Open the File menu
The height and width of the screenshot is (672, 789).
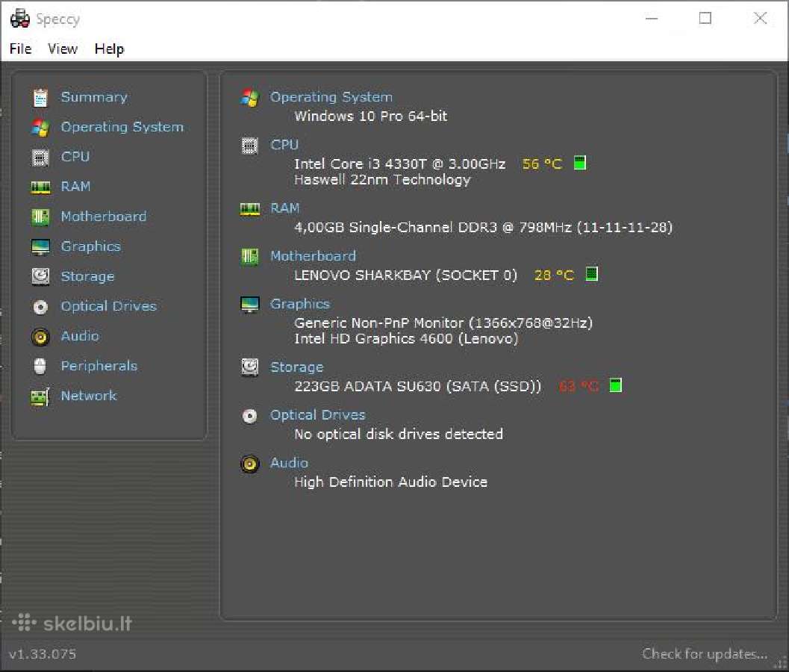pyautogui.click(x=21, y=49)
